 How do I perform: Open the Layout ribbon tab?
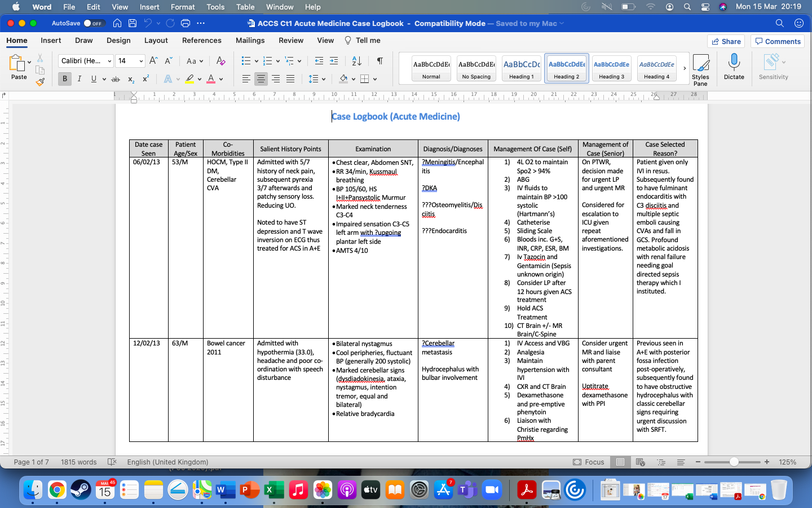tap(156, 41)
